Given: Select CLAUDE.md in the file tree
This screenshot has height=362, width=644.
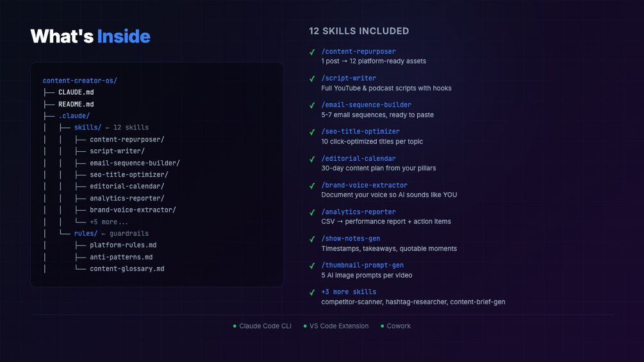Looking at the screenshot, I should point(76,92).
